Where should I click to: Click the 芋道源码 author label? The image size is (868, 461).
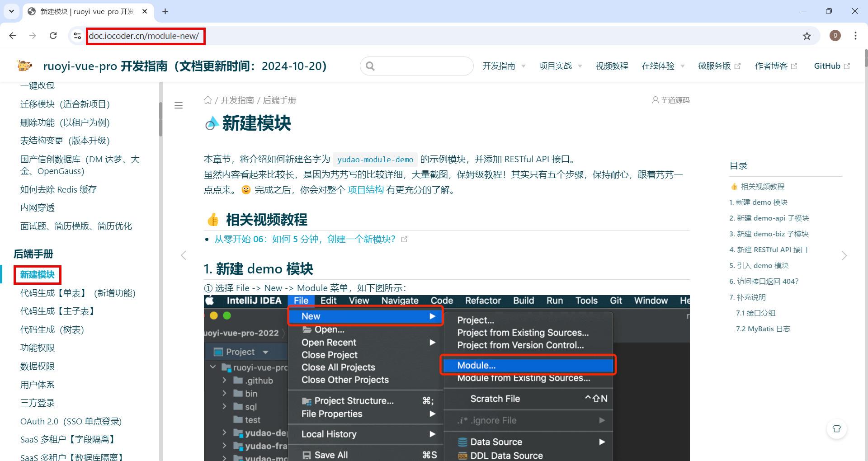[x=670, y=100]
